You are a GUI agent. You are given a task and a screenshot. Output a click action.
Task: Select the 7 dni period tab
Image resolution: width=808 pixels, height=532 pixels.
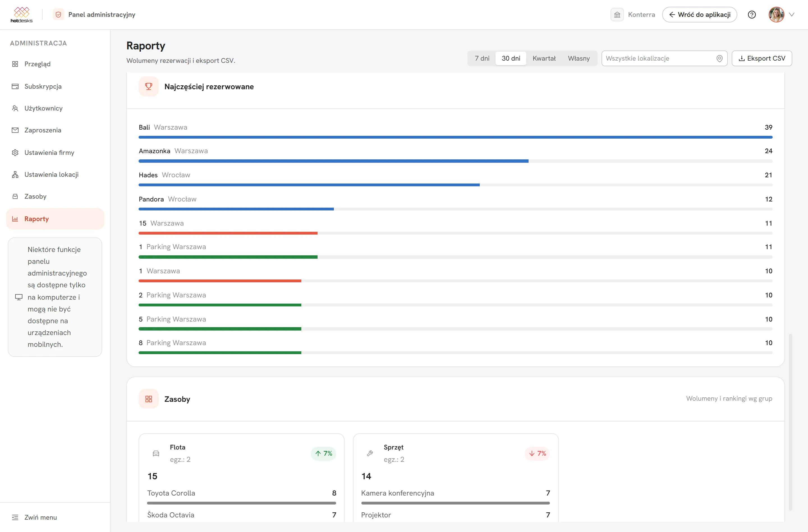[x=482, y=58]
